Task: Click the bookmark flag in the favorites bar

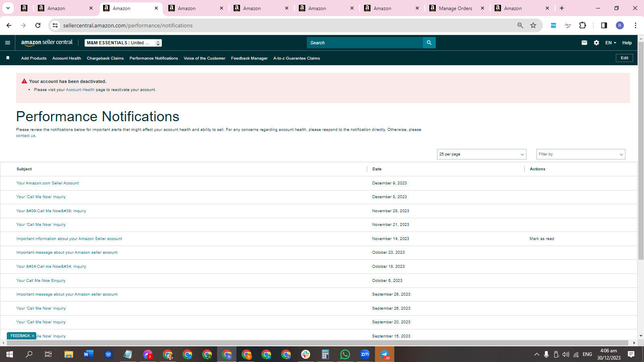Action: [8, 58]
